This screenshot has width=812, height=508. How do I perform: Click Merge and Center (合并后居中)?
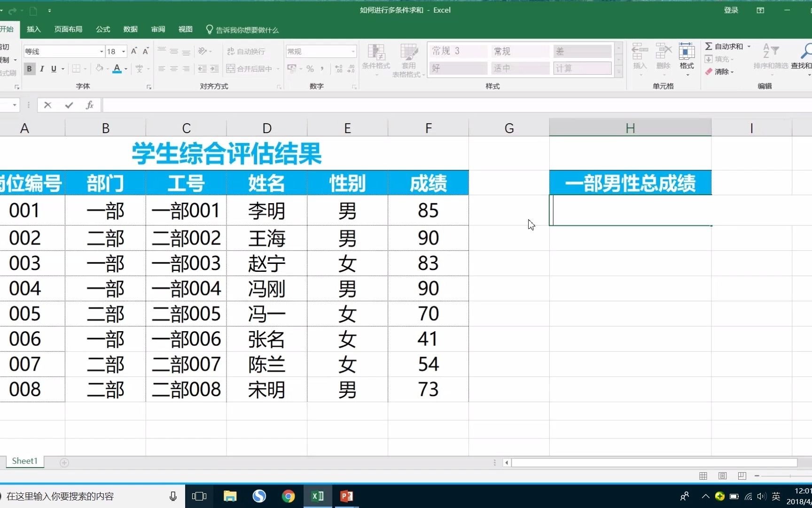click(x=250, y=69)
